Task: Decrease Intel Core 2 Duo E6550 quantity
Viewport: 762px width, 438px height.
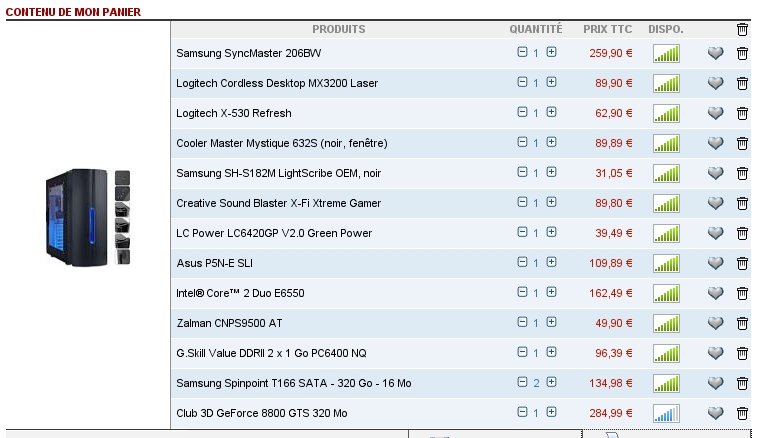Action: point(522,292)
